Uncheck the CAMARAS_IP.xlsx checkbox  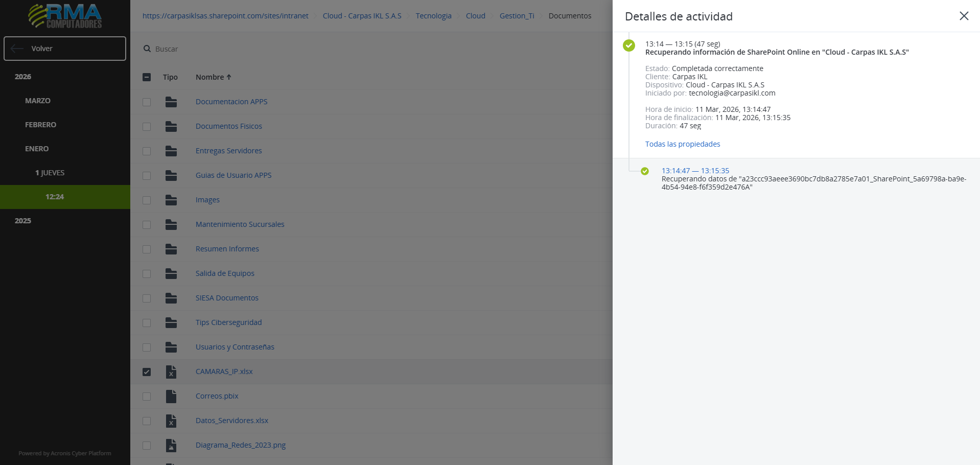pyautogui.click(x=147, y=371)
